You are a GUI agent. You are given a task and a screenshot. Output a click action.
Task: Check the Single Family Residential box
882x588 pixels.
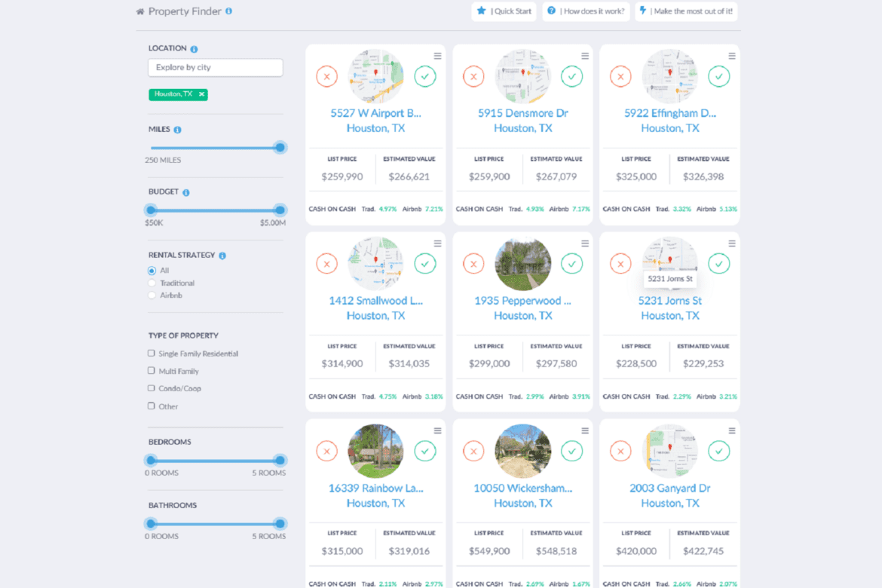(152, 353)
